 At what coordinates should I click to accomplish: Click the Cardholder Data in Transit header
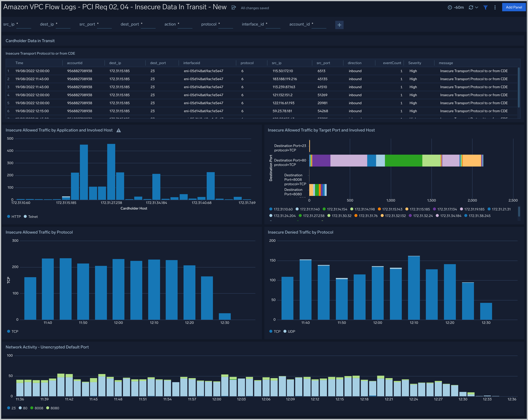(x=30, y=41)
